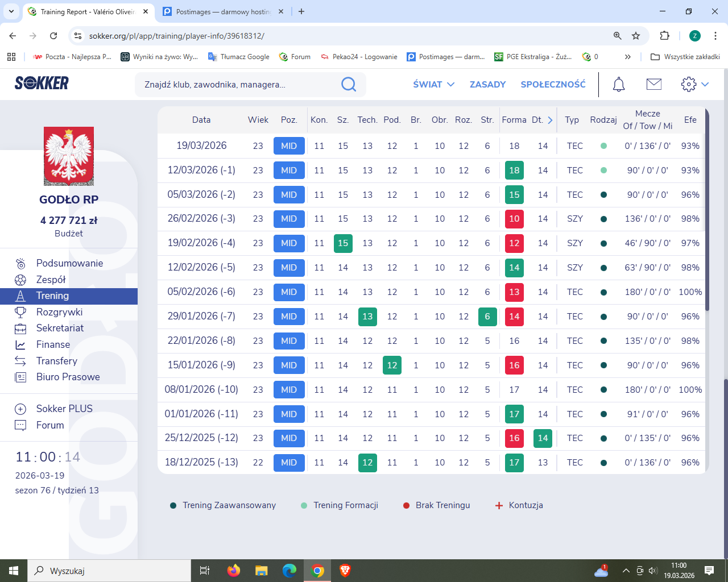
Task: Open PGE Ekstraliga bookmark
Action: (x=533, y=57)
